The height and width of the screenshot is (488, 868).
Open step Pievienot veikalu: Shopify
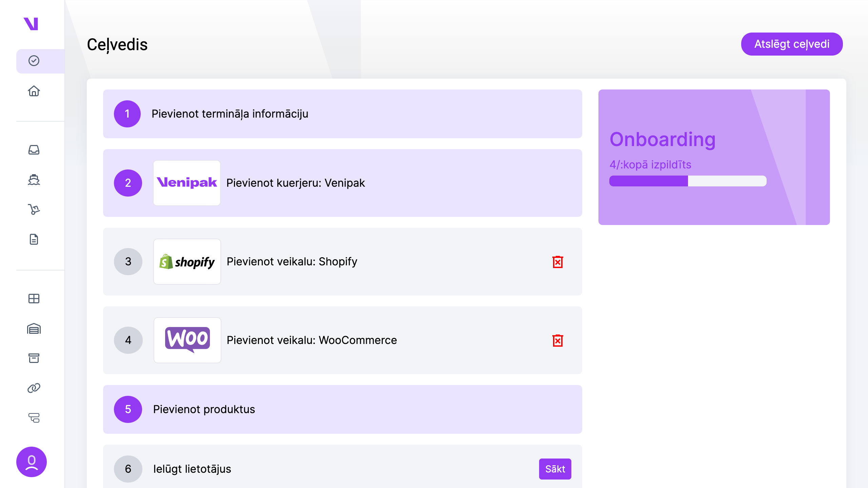342,262
